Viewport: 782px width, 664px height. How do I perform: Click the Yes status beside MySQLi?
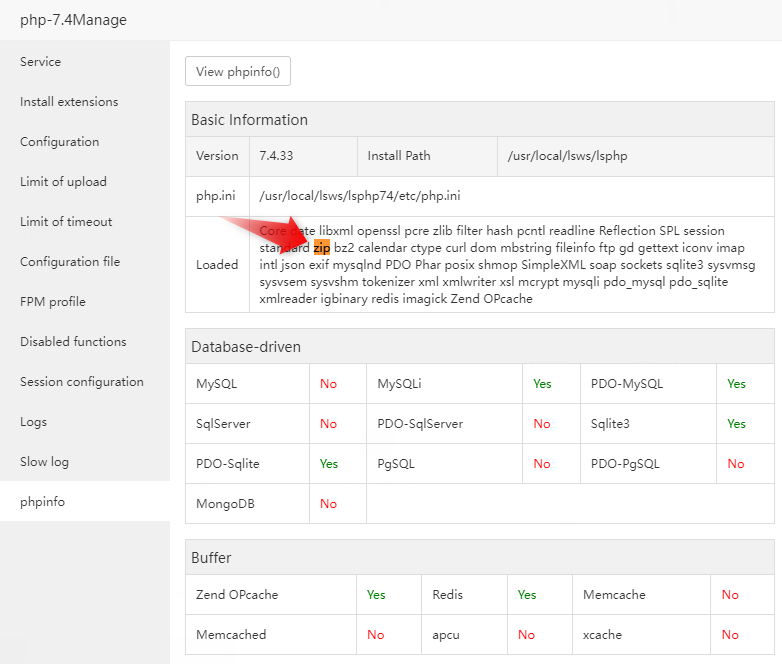[542, 384]
